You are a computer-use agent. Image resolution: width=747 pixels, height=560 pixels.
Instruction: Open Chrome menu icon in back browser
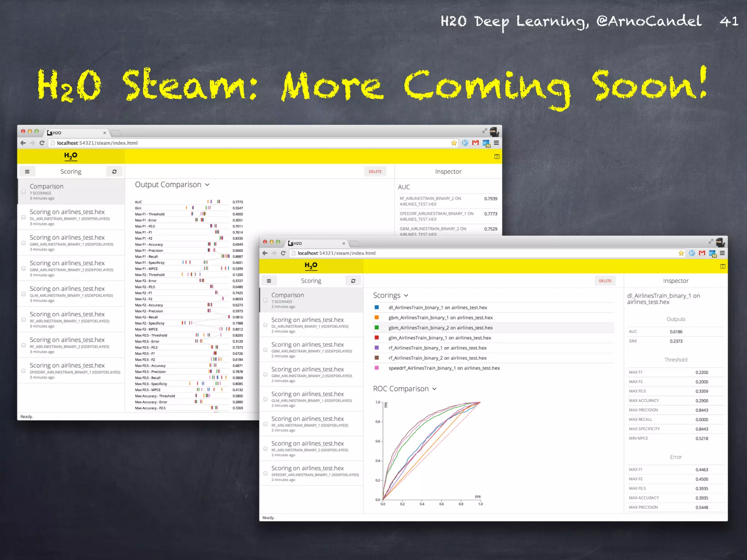pos(496,143)
